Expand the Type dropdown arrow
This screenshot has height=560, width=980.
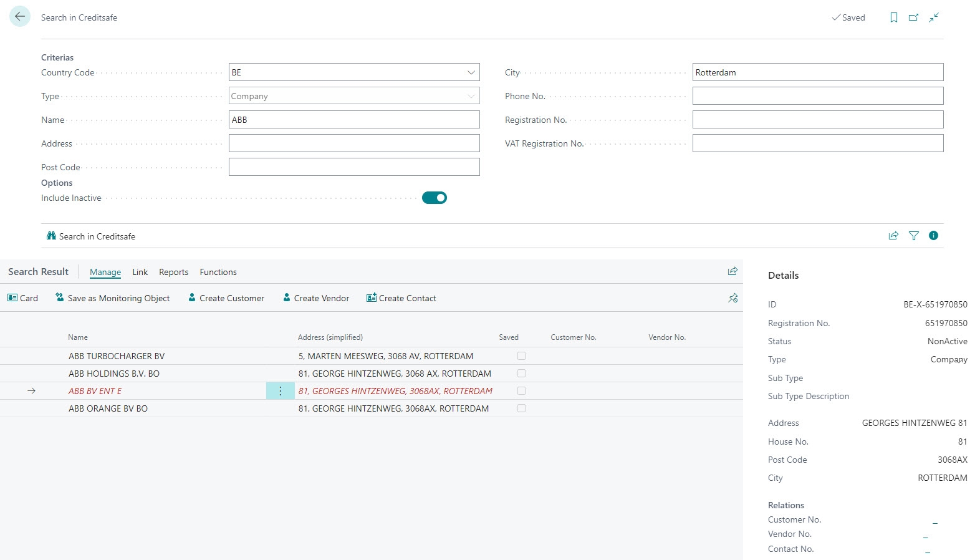471,96
